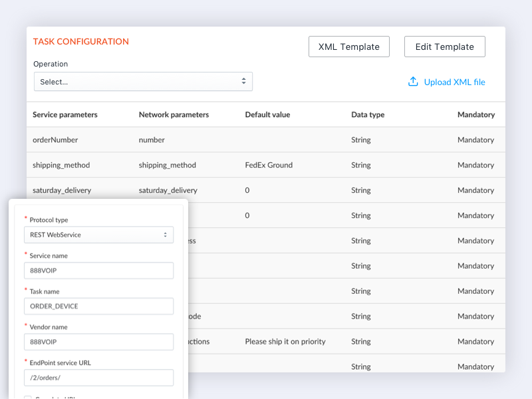Click the 'Please ship it on priority' cell
The image size is (532, 399).
pos(285,342)
